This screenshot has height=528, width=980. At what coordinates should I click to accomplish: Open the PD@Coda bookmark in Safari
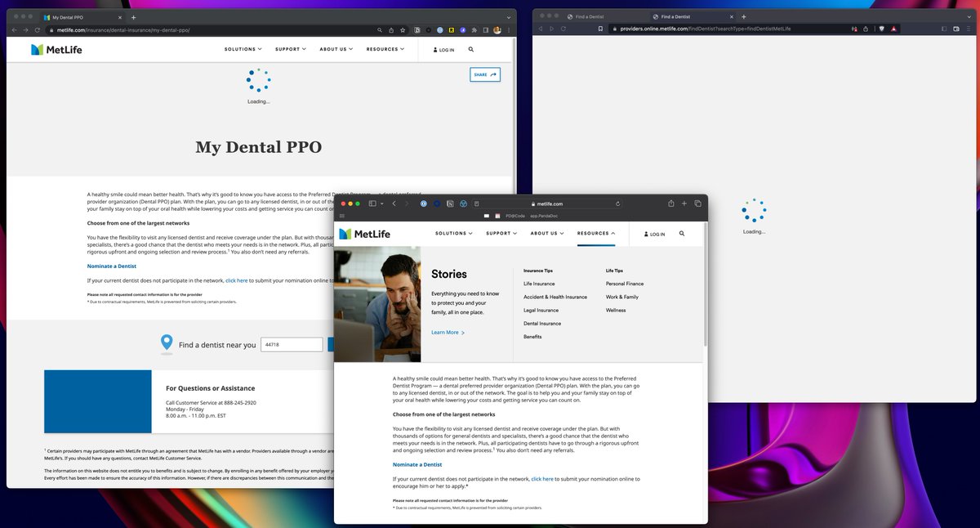(x=515, y=216)
